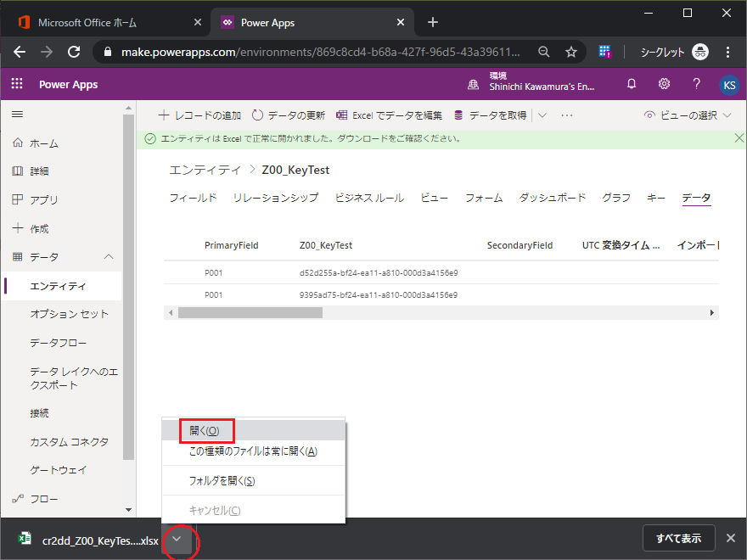Collapse the left navigation hamburger menu
The image size is (747, 560).
click(18, 115)
